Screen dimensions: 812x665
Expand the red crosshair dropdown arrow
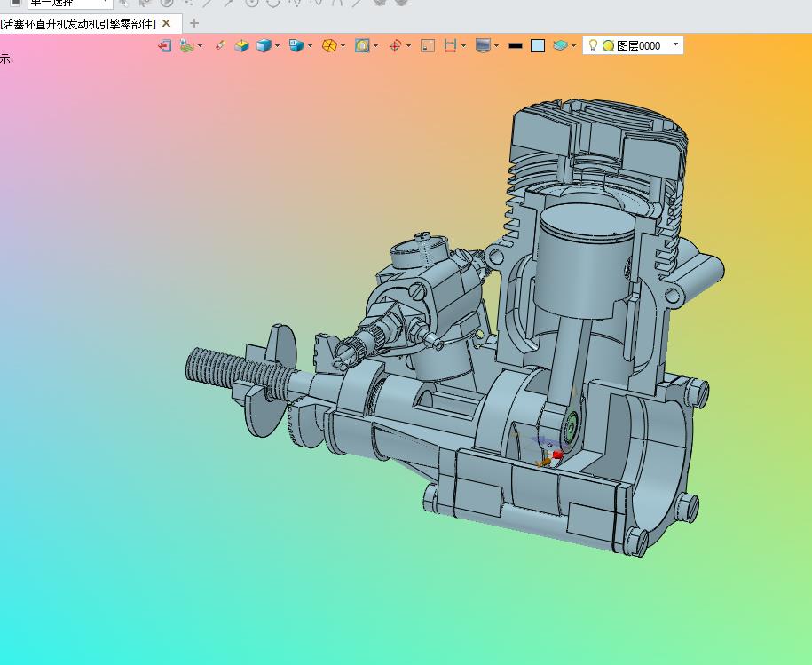(x=409, y=45)
